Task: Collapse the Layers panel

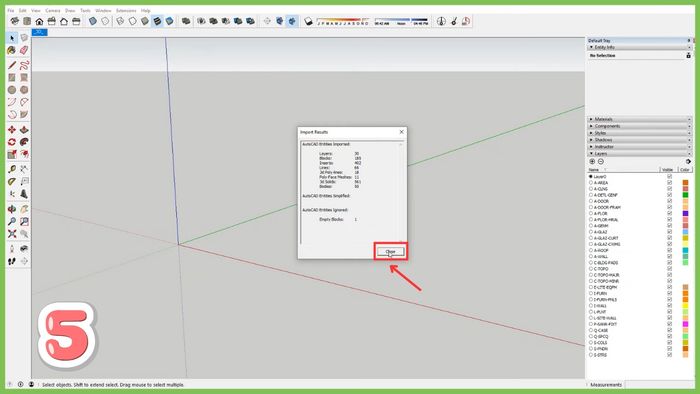Action: click(639, 153)
